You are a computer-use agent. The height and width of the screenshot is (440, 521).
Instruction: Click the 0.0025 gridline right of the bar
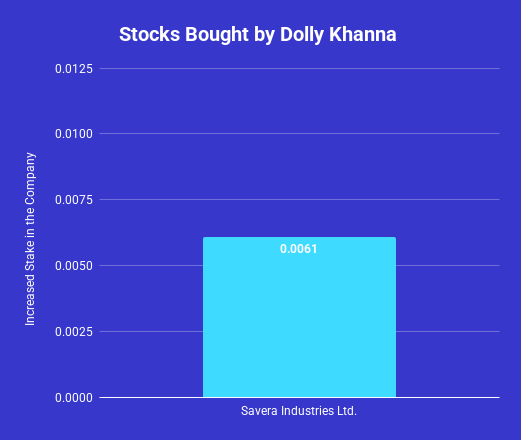448,331
